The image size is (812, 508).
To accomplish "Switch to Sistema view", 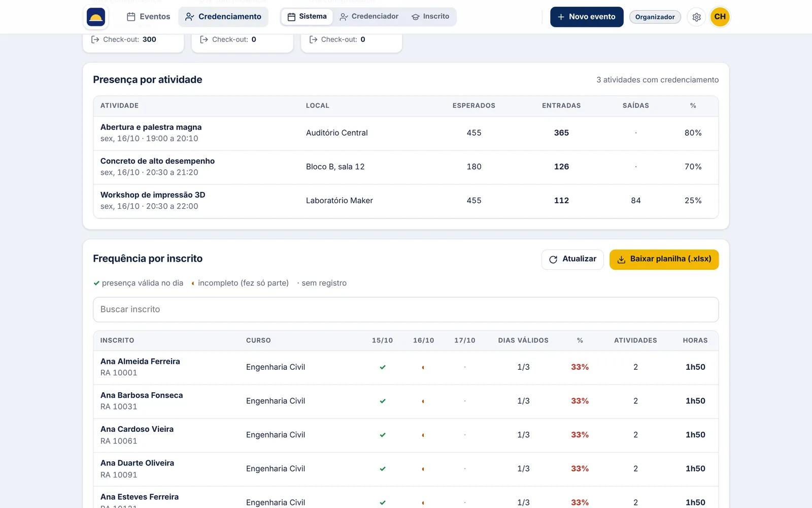I will (307, 16).
